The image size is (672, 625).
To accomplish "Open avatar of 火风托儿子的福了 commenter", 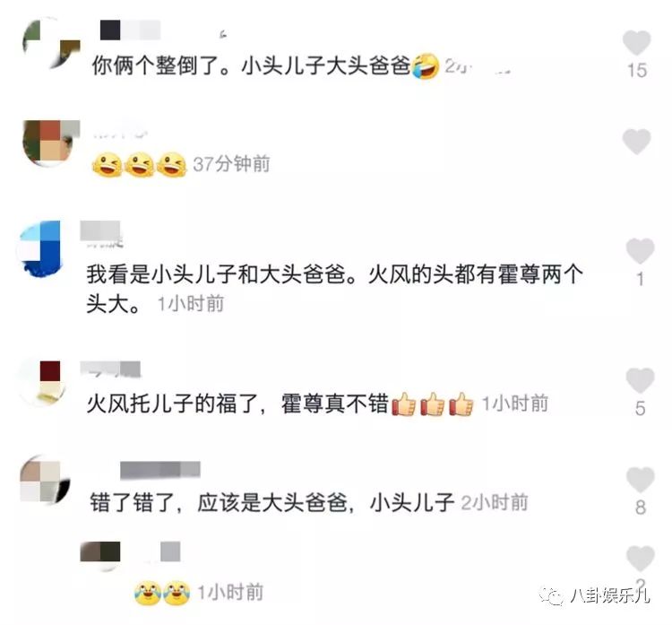I will [x=42, y=383].
